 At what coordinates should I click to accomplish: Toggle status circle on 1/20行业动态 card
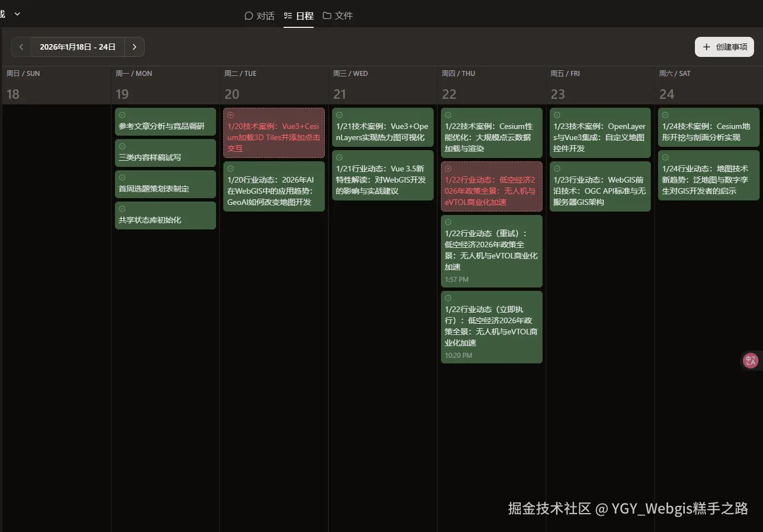point(231,169)
